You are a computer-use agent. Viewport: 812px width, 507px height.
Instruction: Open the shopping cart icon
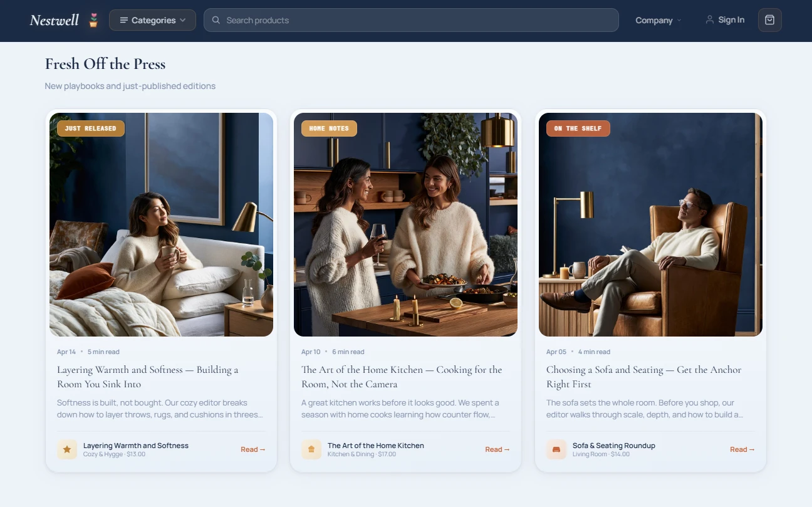(769, 20)
